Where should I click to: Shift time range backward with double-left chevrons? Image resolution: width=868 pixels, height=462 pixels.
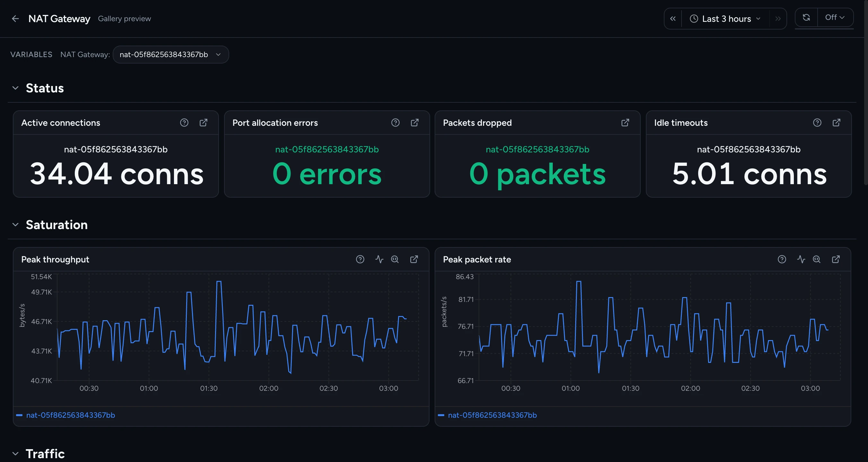point(673,19)
